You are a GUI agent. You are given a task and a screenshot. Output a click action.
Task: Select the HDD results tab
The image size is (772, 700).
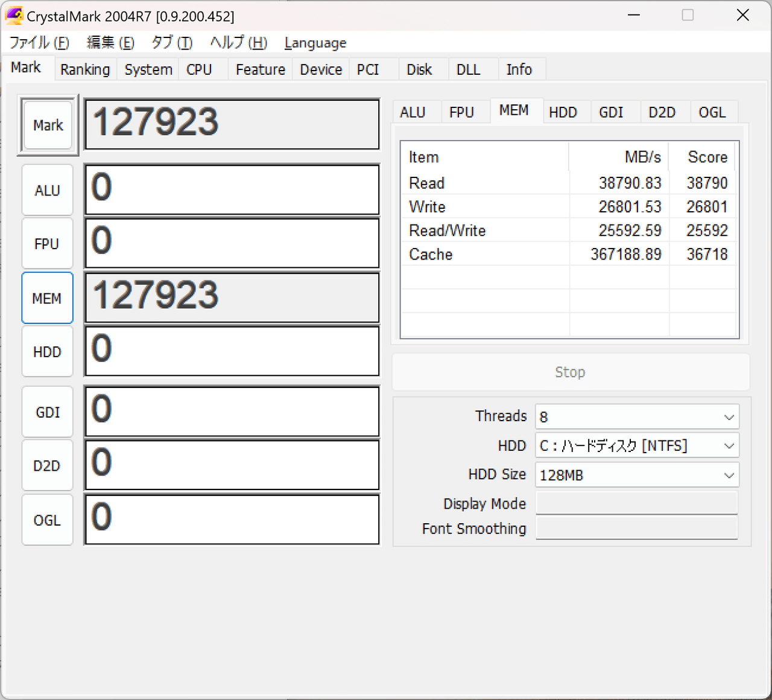click(x=563, y=112)
